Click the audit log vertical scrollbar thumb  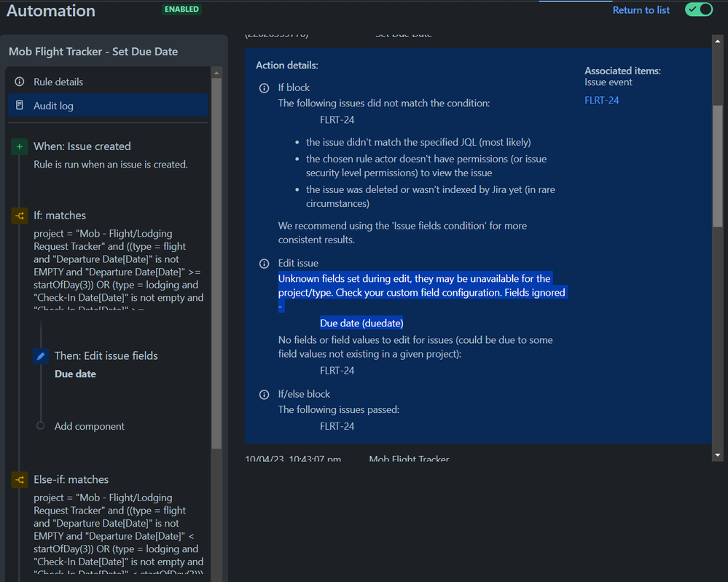pos(717,165)
